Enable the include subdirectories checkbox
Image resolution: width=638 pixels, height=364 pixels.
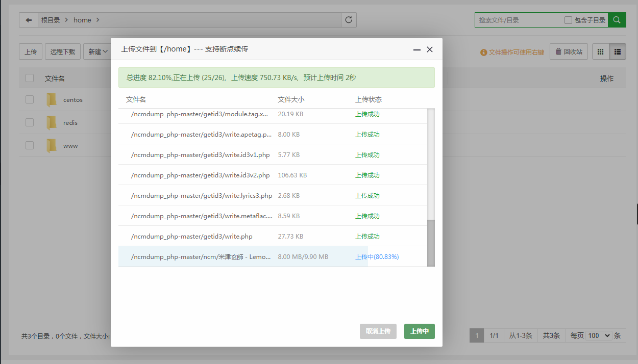pyautogui.click(x=568, y=20)
